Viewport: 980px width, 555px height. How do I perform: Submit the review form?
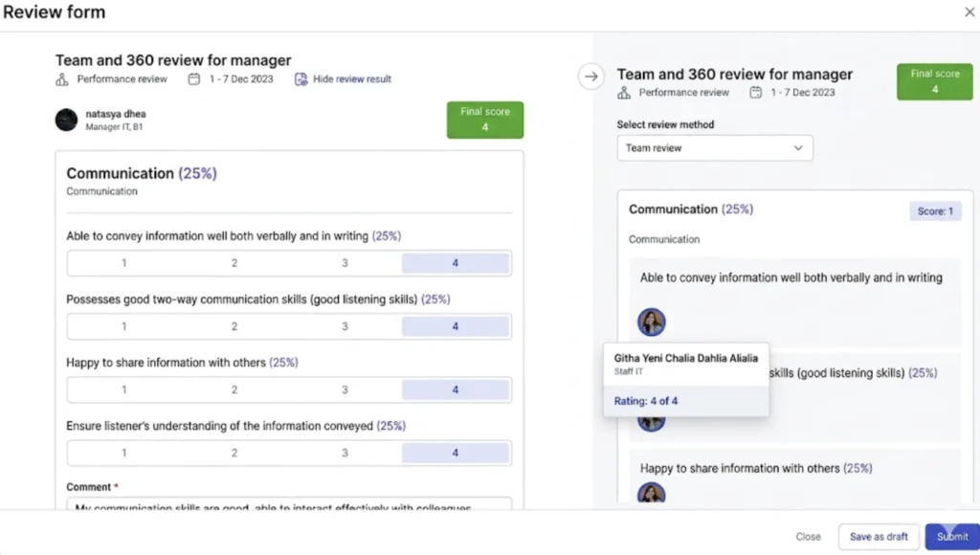point(951,537)
